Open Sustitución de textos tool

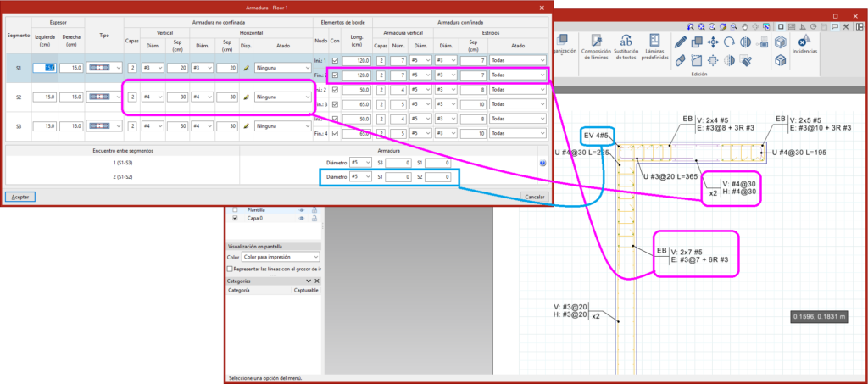pyautogui.click(x=626, y=47)
